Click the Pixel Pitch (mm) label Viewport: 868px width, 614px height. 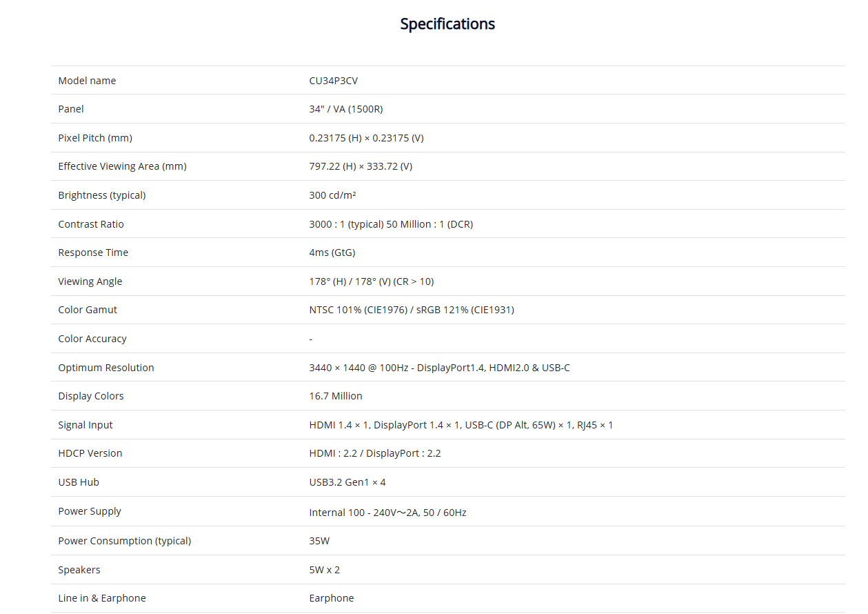click(x=95, y=138)
